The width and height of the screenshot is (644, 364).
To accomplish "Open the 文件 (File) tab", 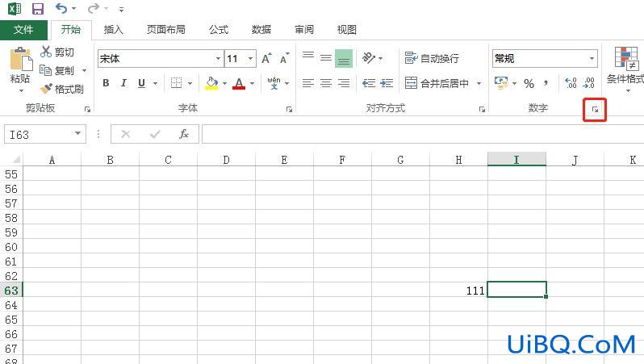I will pyautogui.click(x=23, y=30).
